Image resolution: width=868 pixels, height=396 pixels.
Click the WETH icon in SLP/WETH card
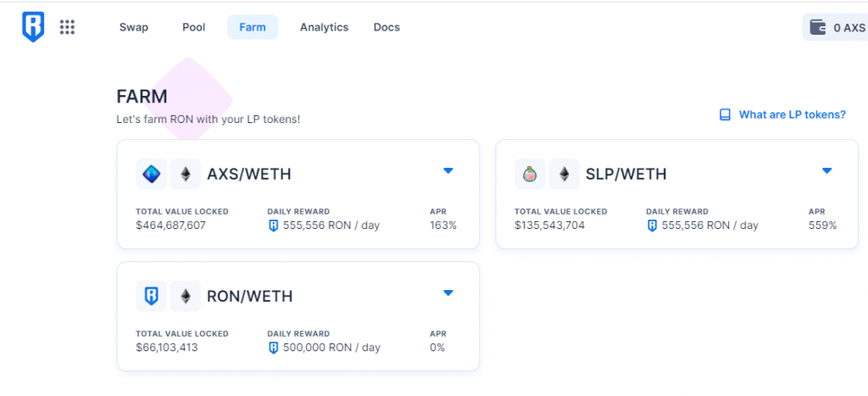pos(564,175)
